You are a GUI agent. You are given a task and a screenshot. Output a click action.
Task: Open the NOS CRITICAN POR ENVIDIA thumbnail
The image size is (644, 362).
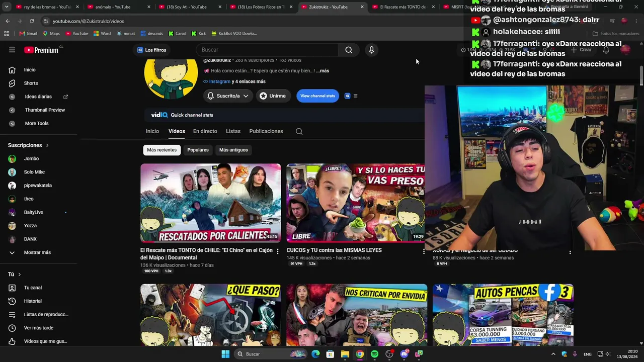[357, 315]
